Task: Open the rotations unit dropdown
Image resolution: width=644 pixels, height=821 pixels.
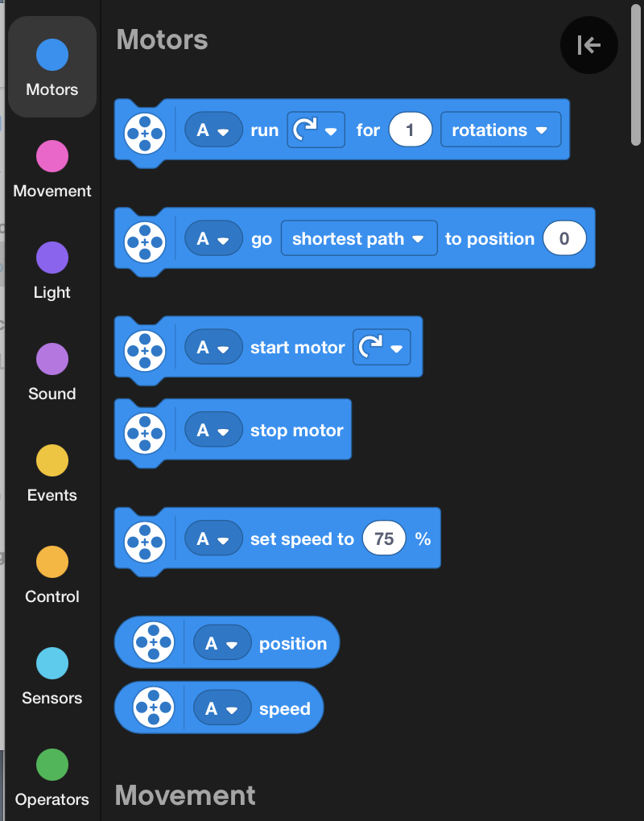Action: [x=500, y=130]
